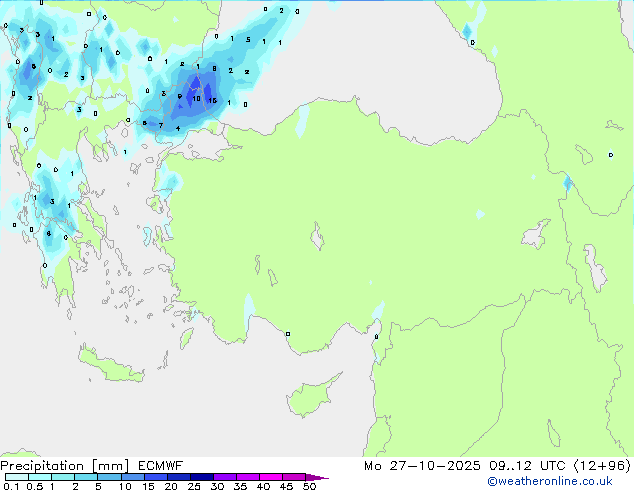Click the island of Crete on map
Screen dimensions: 634x490
110,364
